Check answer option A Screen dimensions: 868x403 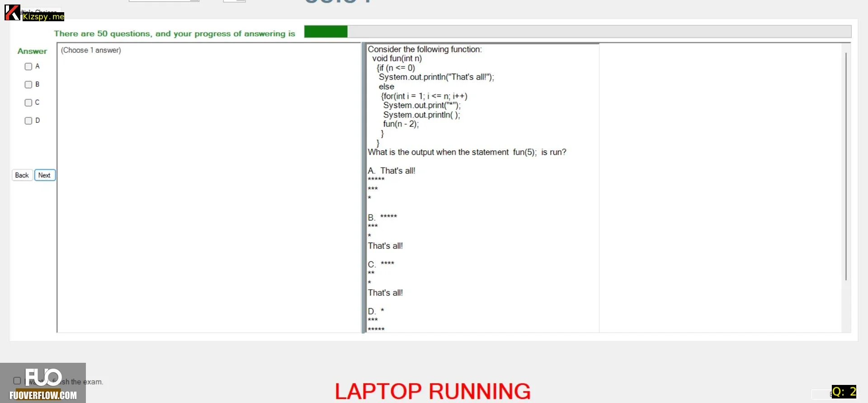coord(28,66)
